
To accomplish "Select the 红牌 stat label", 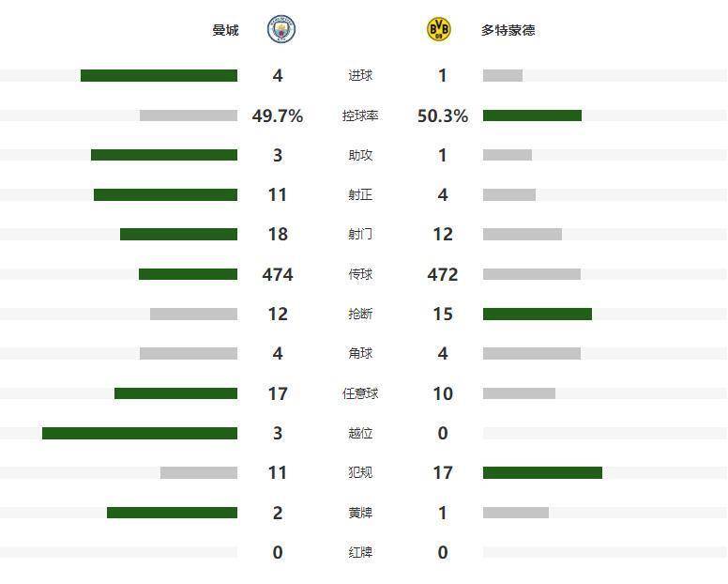I will 360,552.
